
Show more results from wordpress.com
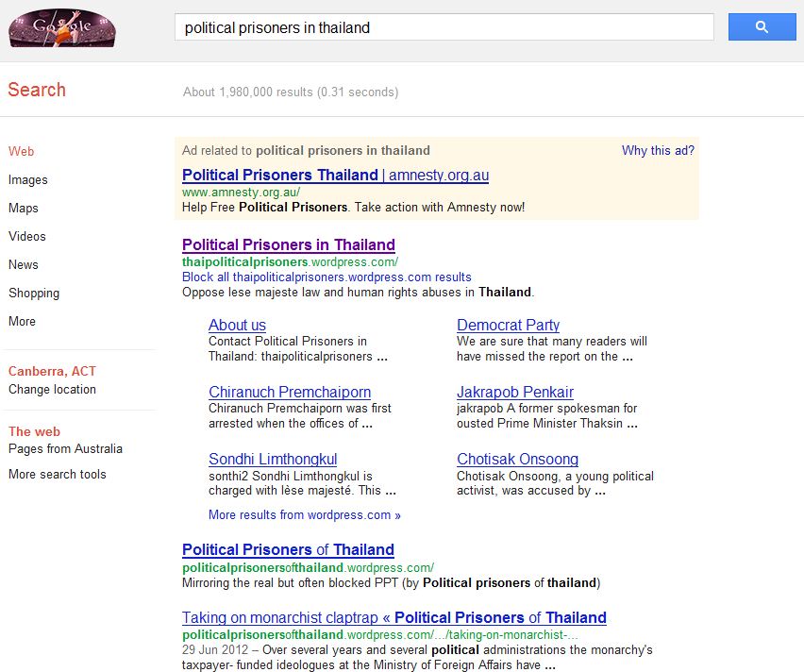coord(305,514)
